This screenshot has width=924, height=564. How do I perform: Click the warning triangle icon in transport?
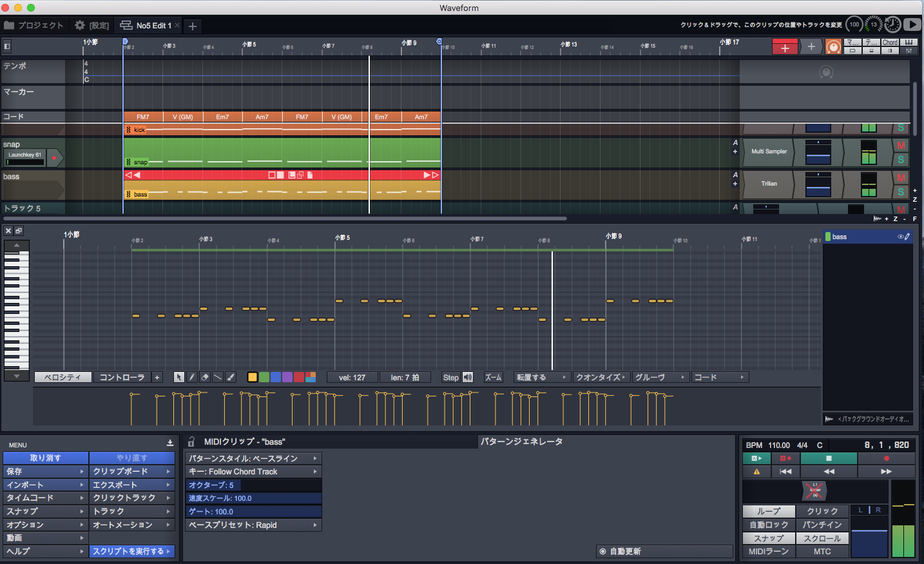point(756,472)
